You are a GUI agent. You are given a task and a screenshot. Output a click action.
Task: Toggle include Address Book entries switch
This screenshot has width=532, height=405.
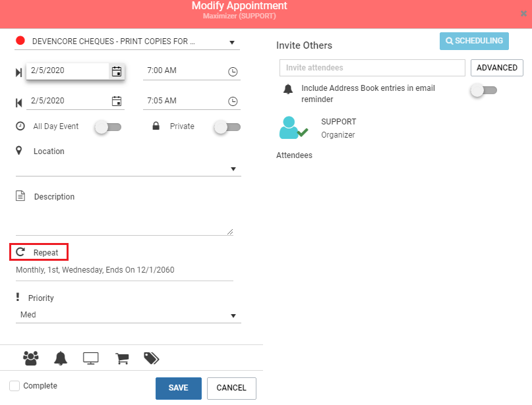(484, 90)
